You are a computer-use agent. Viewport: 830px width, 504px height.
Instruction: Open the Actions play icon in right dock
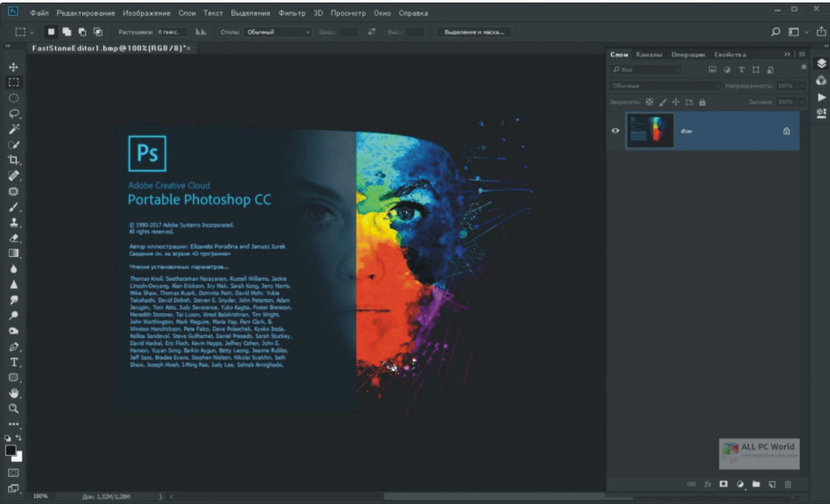point(821,97)
